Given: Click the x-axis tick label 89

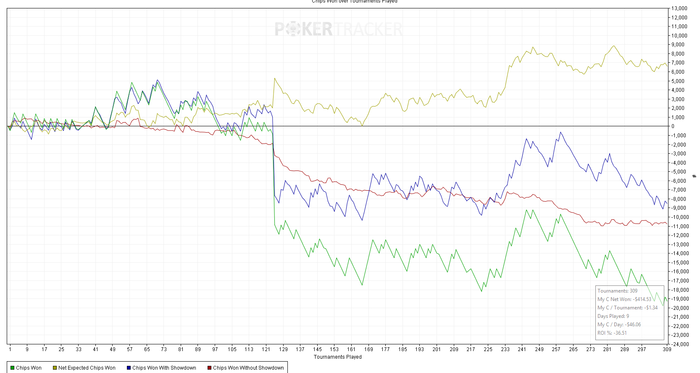Looking at the screenshot, I should (x=198, y=350).
